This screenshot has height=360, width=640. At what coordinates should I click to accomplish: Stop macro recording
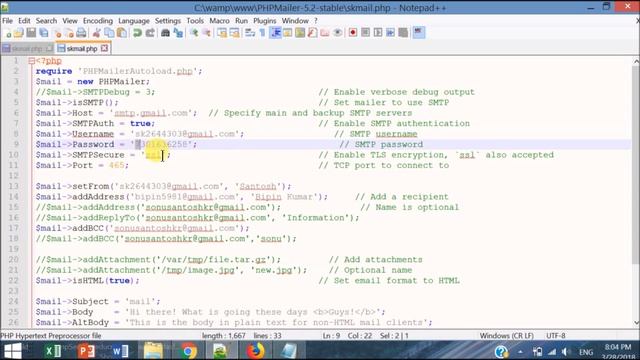tap(365, 33)
